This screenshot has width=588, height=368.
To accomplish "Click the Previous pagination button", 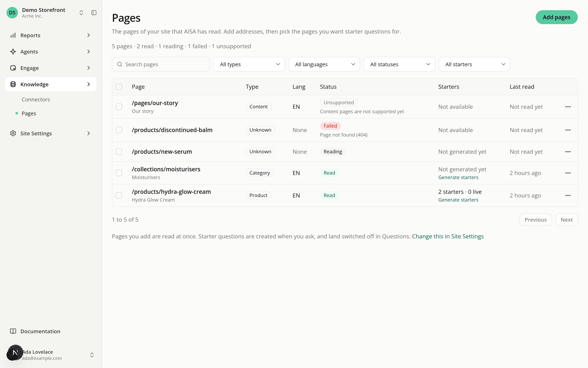I will point(536,220).
